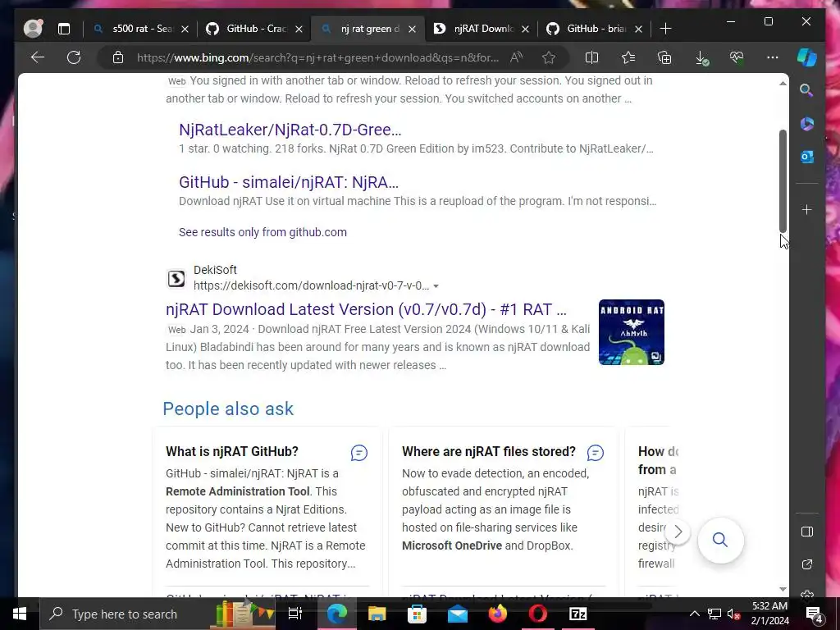
Task: Open Settings and more menu
Action: tap(773, 57)
